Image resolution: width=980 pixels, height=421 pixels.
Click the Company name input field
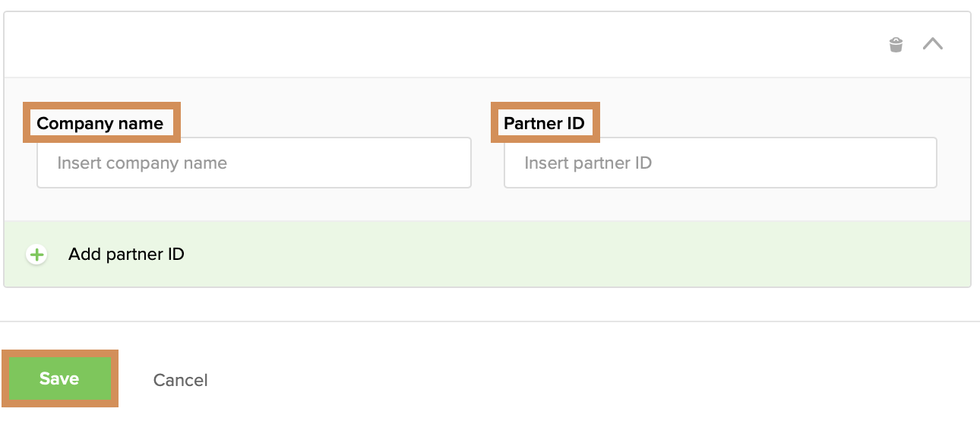(x=254, y=163)
